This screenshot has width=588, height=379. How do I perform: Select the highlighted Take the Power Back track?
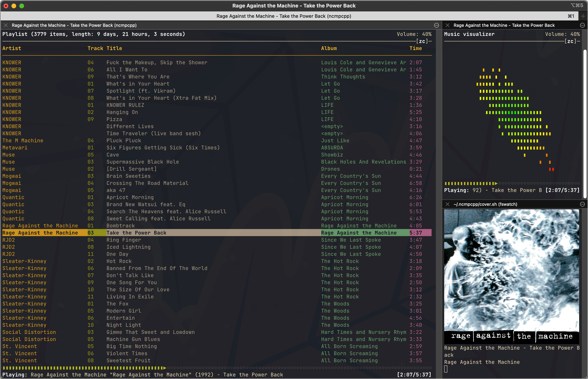coord(136,233)
